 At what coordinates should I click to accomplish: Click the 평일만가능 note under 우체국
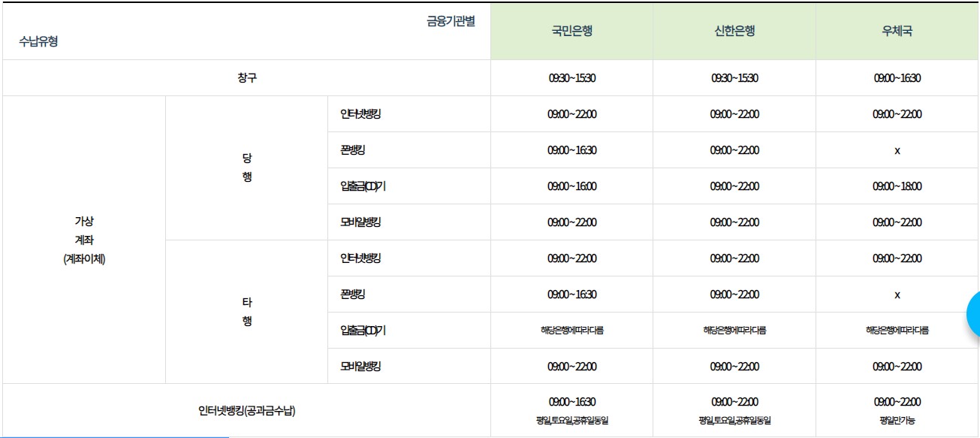[x=897, y=421]
